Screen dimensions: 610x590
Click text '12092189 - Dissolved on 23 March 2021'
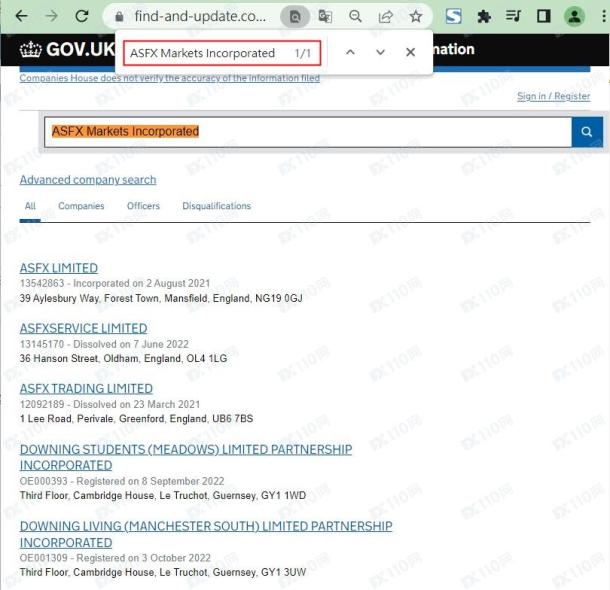pyautogui.click(x=110, y=404)
